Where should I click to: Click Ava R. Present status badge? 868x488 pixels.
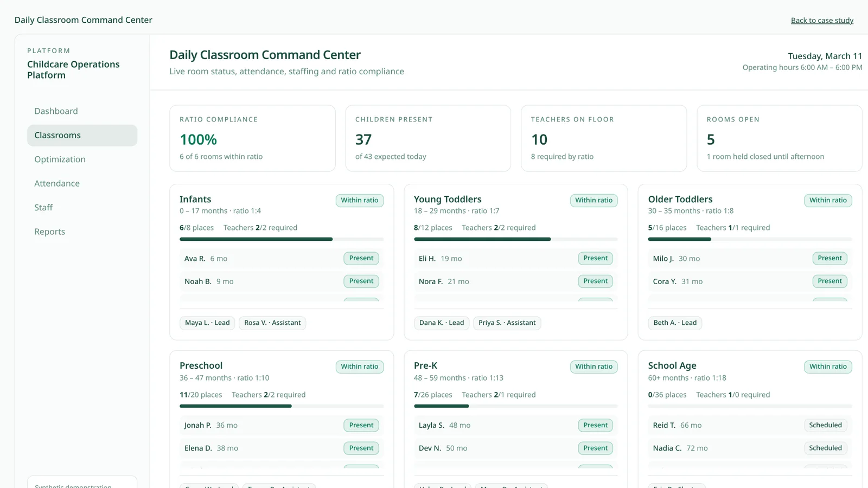tap(361, 258)
